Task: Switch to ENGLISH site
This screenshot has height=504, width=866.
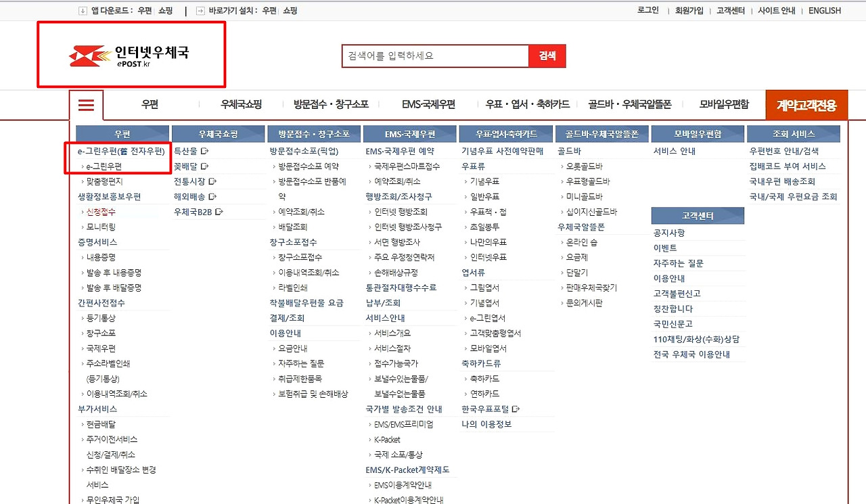Action: point(825,11)
